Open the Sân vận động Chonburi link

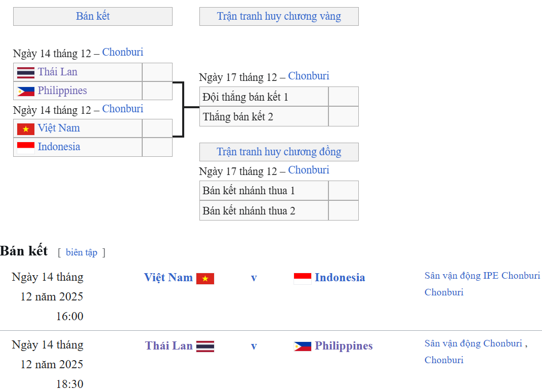coord(473,343)
